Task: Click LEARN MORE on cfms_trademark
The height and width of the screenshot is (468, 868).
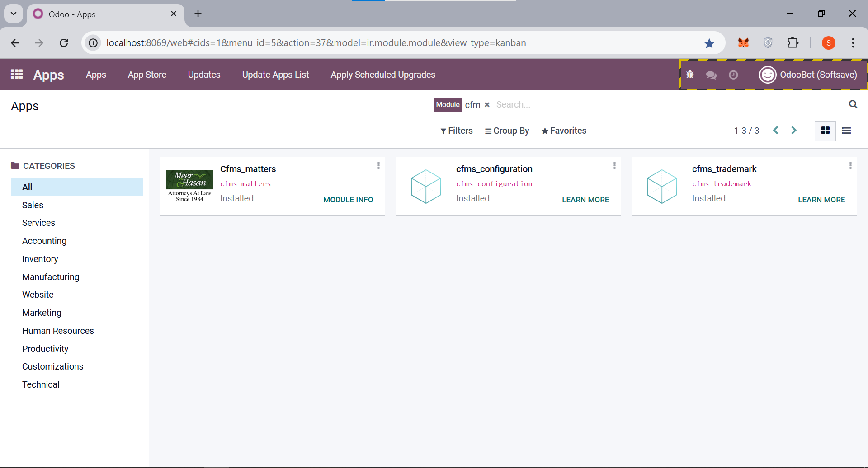Action: coord(821,200)
